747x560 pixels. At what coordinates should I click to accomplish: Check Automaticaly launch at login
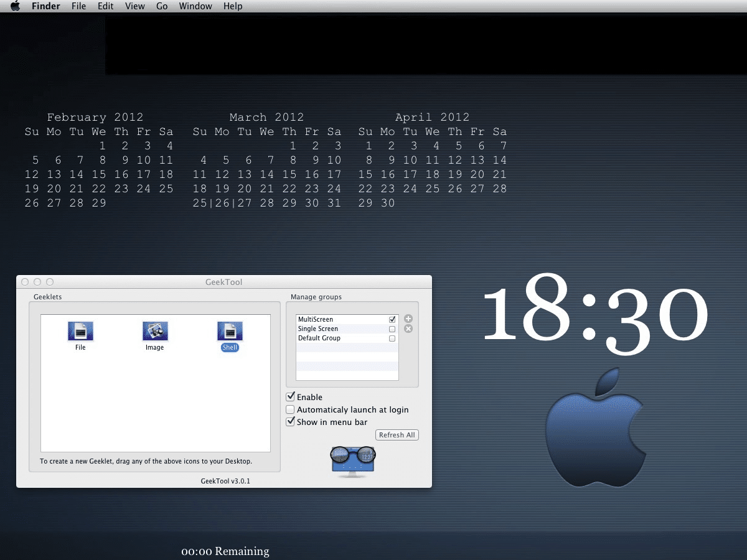pyautogui.click(x=290, y=409)
